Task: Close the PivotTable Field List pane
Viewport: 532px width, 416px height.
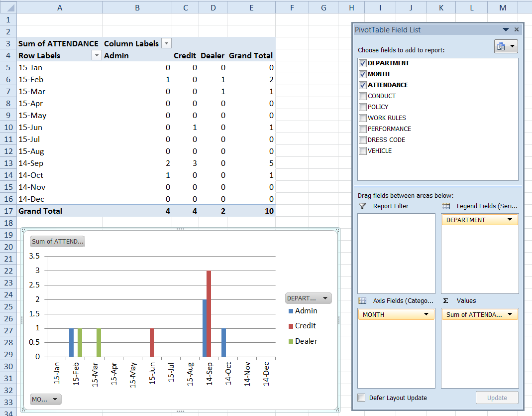Action: [517, 30]
